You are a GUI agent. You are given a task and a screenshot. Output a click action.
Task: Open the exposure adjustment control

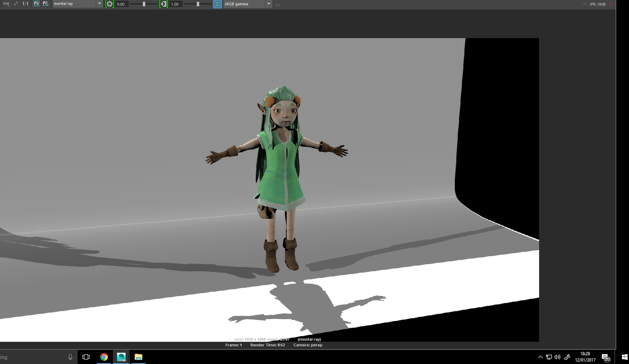pos(109,4)
